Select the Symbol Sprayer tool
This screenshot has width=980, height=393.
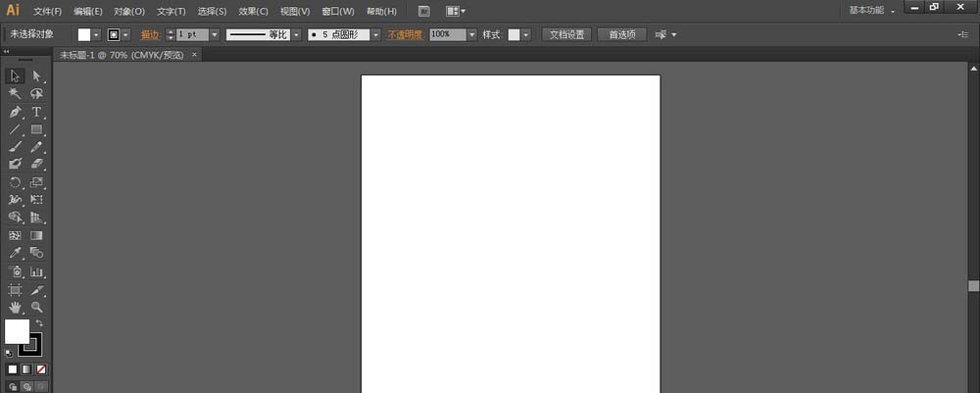(16, 271)
